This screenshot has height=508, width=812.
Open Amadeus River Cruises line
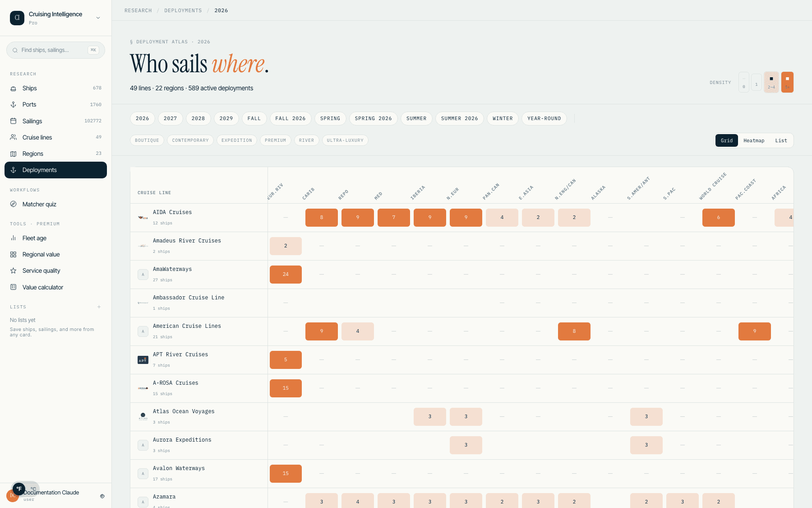(x=187, y=241)
